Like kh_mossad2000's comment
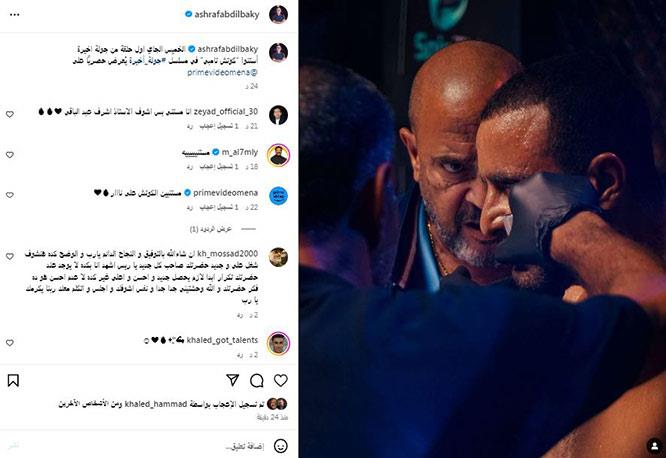Screen dimensions: 666x458 tap(9, 256)
